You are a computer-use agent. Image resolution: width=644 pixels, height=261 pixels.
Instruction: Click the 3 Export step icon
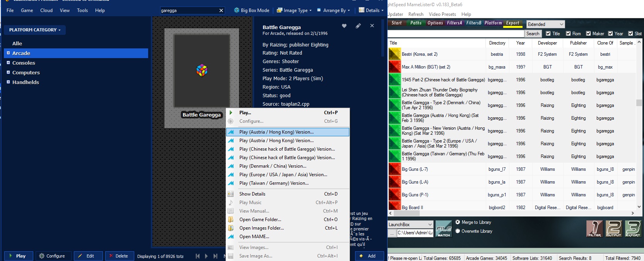[633, 229]
